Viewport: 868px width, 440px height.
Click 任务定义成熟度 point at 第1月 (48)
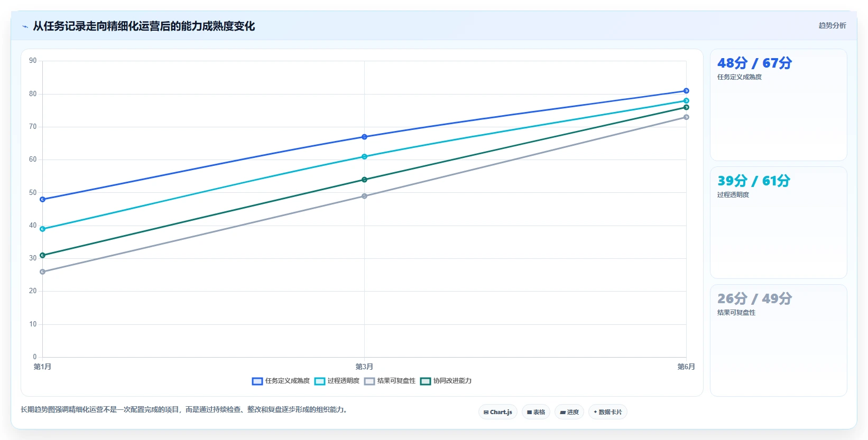coord(42,200)
